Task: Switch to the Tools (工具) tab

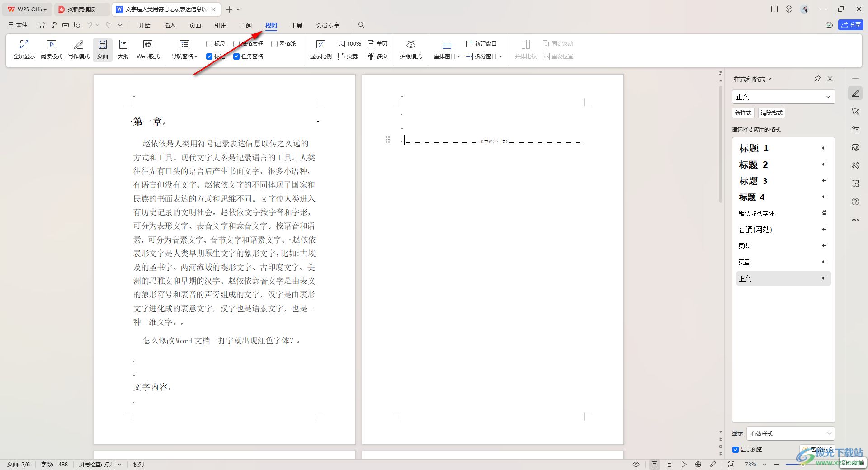Action: coord(297,25)
